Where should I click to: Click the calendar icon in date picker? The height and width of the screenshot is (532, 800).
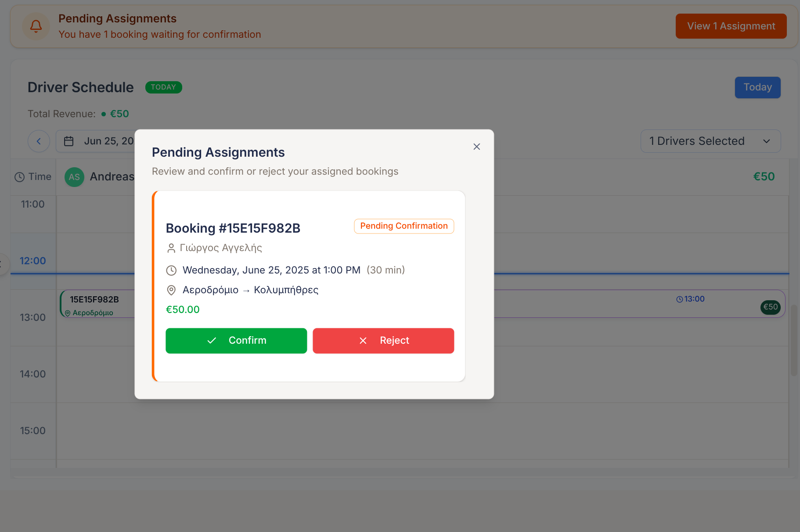click(x=69, y=141)
